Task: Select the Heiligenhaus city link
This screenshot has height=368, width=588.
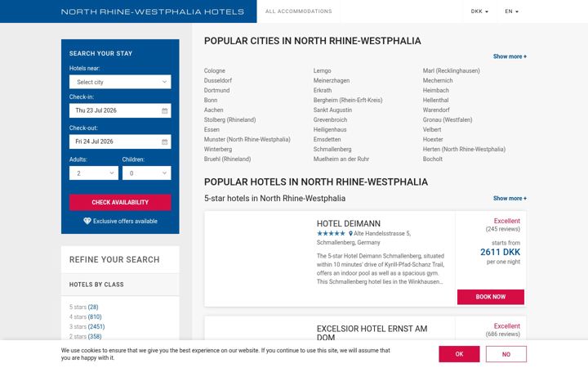Action: tap(330, 129)
